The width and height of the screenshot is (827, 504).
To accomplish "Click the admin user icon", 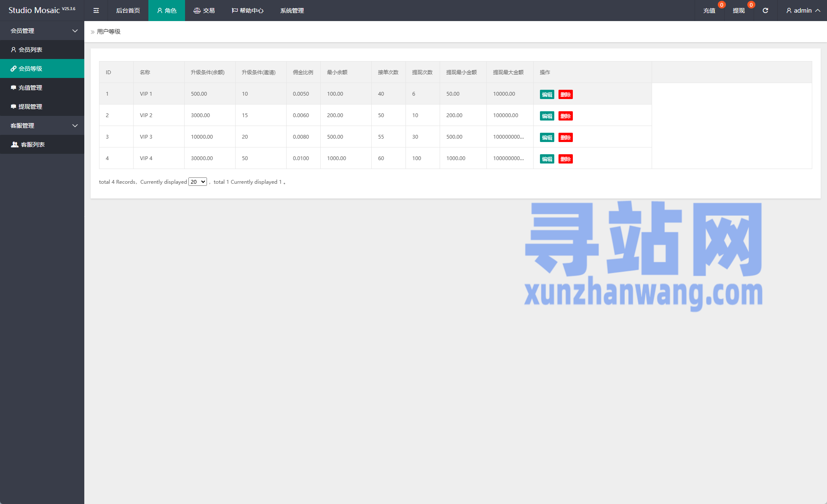I will tap(789, 11).
